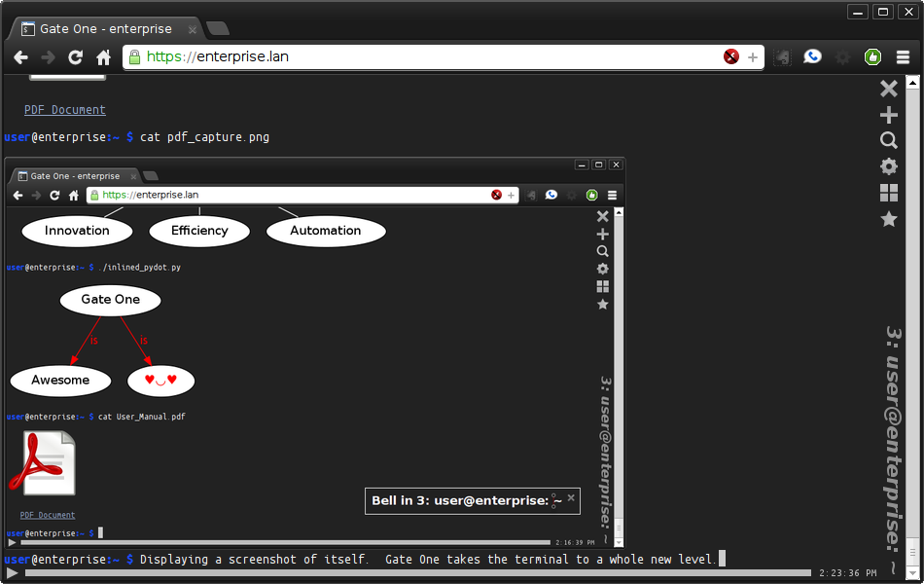This screenshot has height=584, width=924.
Task: Click the Adobe PDF icon in the screenshot
Action: tap(43, 463)
